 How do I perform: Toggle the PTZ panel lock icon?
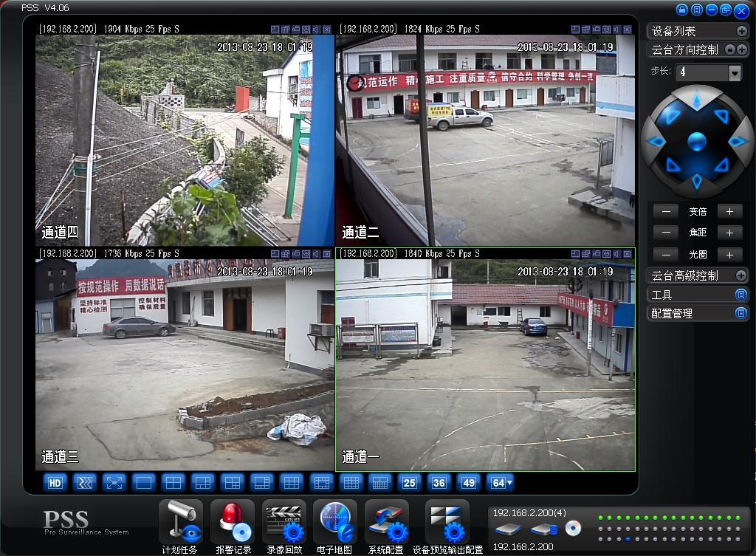pyautogui.click(x=730, y=49)
